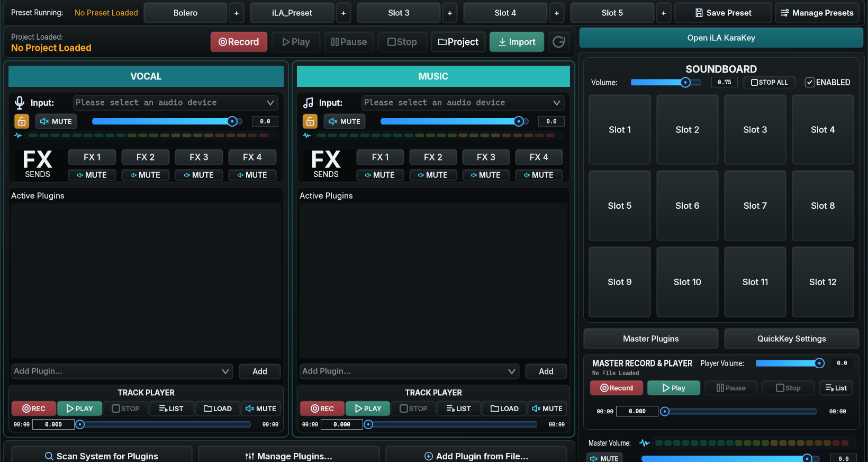This screenshot has width=868, height=462.
Task: Select preset Slot 5 in top bar
Action: (x=612, y=13)
